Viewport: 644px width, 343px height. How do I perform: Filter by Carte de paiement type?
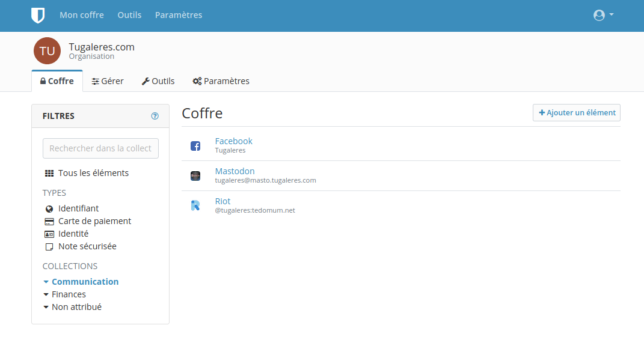pos(94,221)
